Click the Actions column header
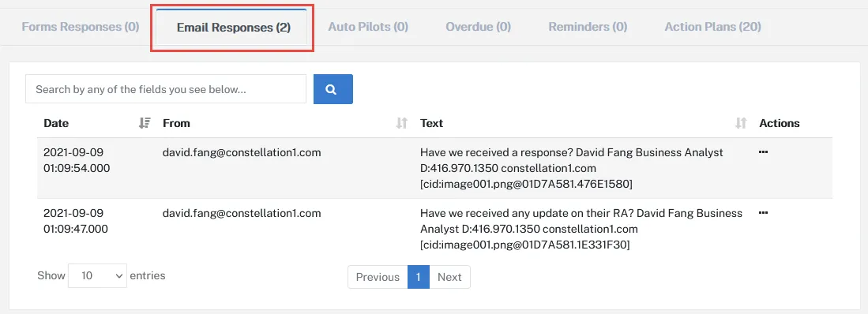This screenshot has width=868, height=314. (x=780, y=123)
